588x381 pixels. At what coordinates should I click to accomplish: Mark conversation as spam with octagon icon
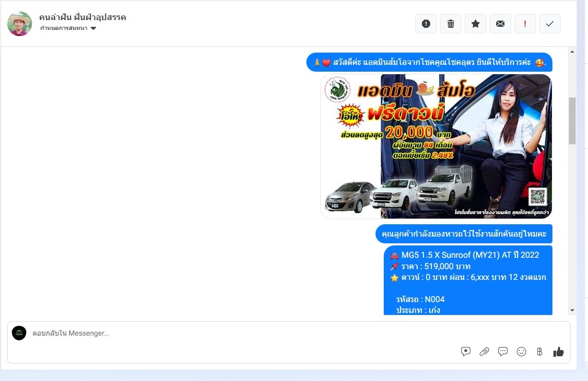[x=426, y=24]
